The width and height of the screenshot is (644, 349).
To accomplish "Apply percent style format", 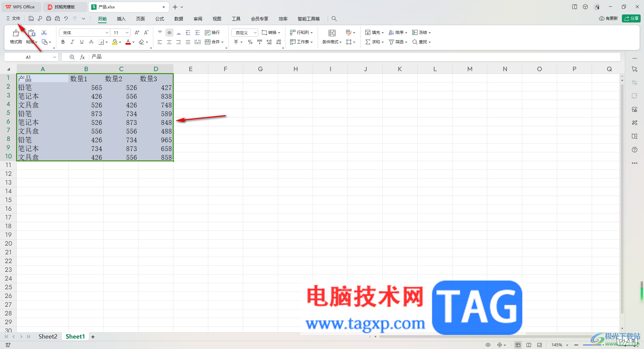I will click(x=250, y=42).
